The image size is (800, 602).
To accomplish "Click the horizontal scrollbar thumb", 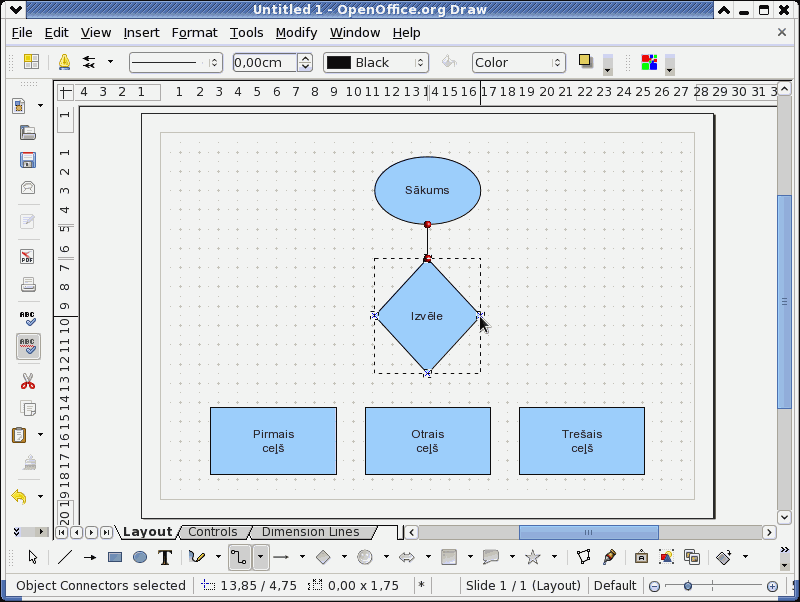I will click(x=589, y=532).
